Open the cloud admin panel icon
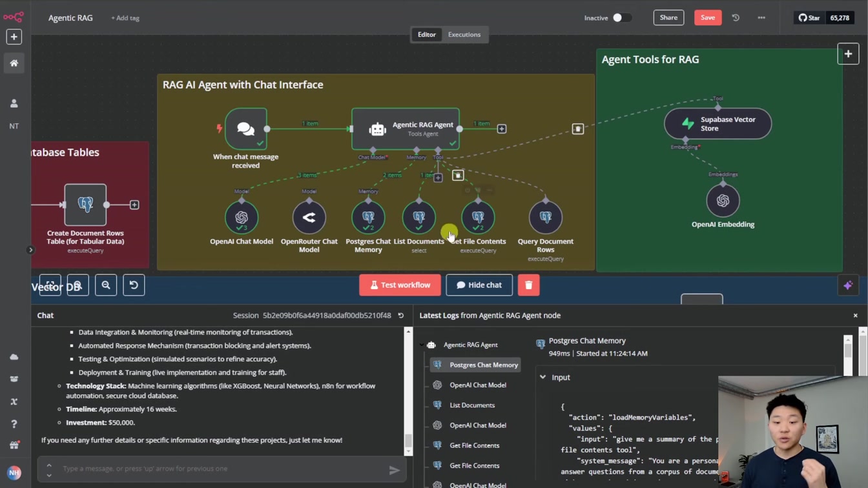Viewport: 868px width, 488px height. [14, 357]
